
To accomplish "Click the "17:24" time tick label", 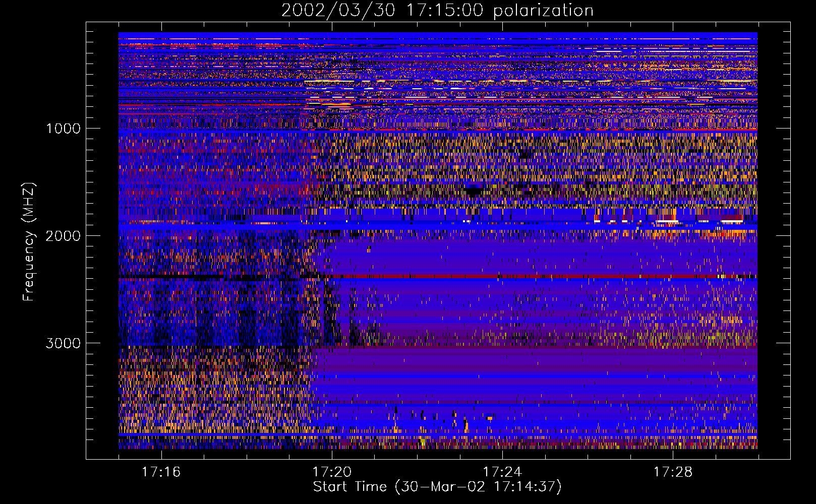I will coord(502,472).
